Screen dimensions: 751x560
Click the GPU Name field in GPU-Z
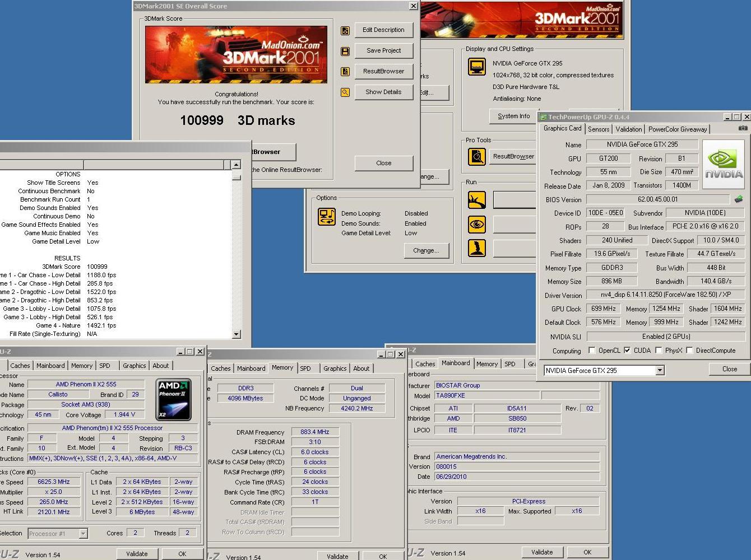pyautogui.click(x=642, y=144)
